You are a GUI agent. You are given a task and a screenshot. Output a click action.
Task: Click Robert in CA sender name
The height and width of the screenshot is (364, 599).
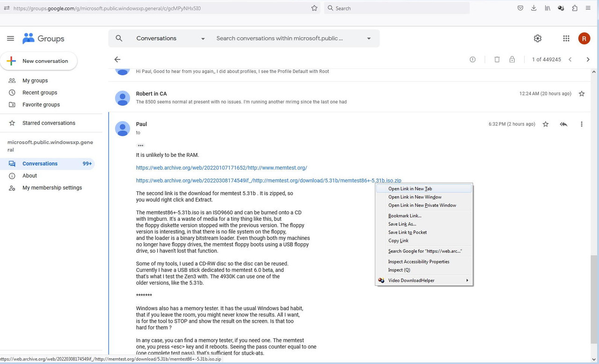(151, 94)
